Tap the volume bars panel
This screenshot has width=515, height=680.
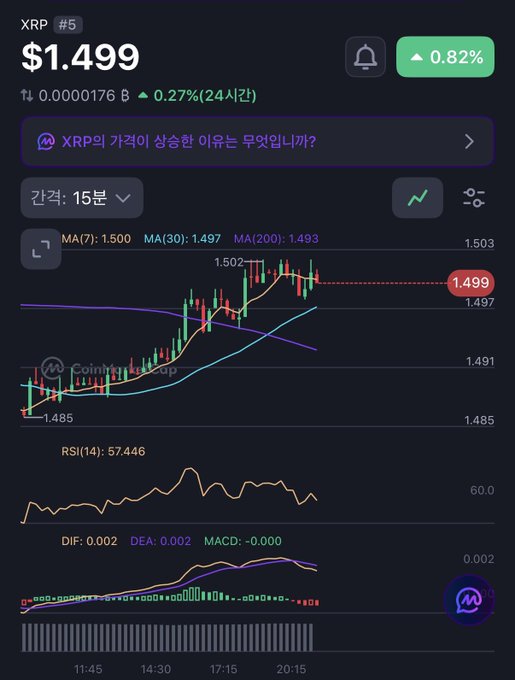point(167,637)
